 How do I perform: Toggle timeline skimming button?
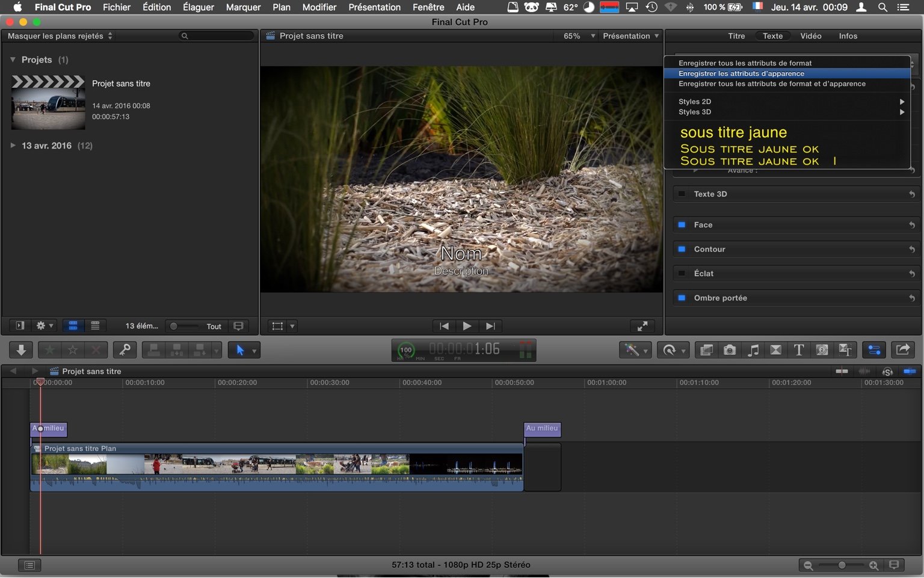point(842,371)
